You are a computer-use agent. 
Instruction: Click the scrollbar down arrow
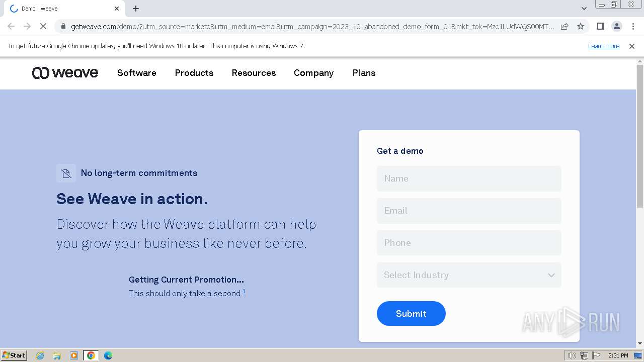[640, 343]
